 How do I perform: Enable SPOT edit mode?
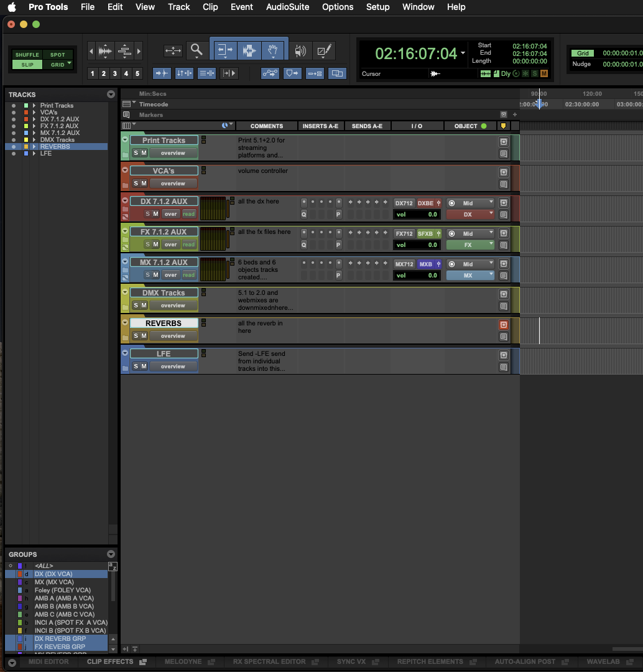pyautogui.click(x=57, y=55)
